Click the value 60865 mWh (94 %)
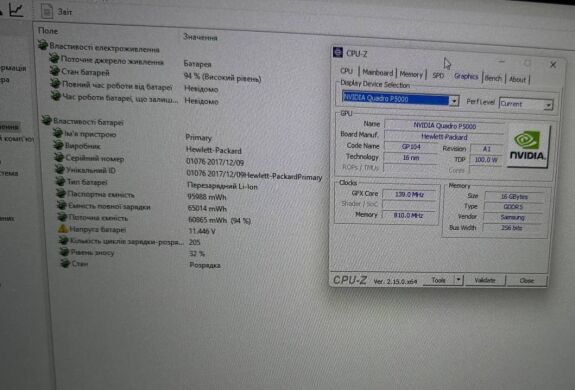575x390 pixels. 219,221
